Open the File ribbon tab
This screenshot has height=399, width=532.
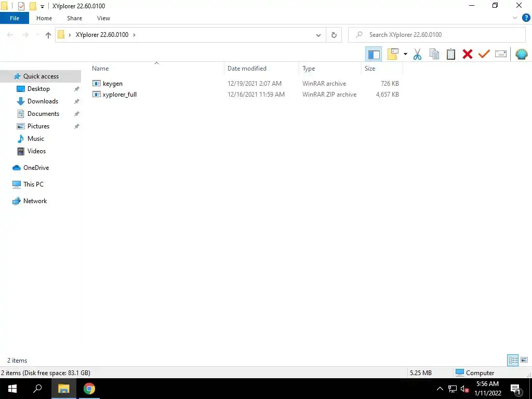(15, 18)
